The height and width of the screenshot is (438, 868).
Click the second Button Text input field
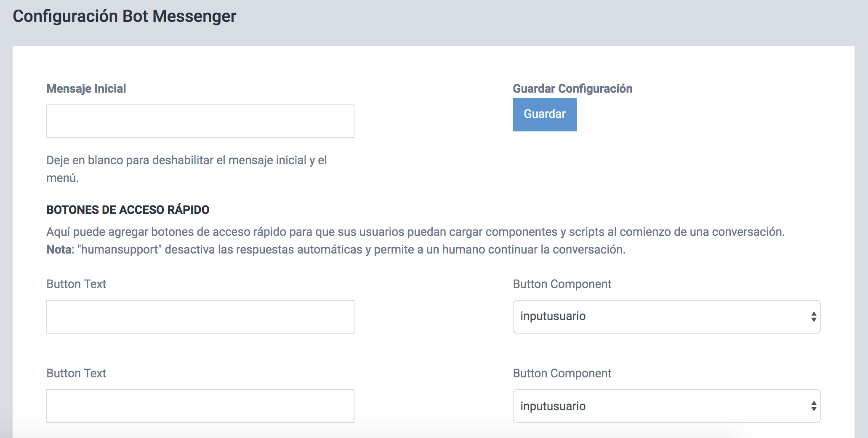[200, 406]
